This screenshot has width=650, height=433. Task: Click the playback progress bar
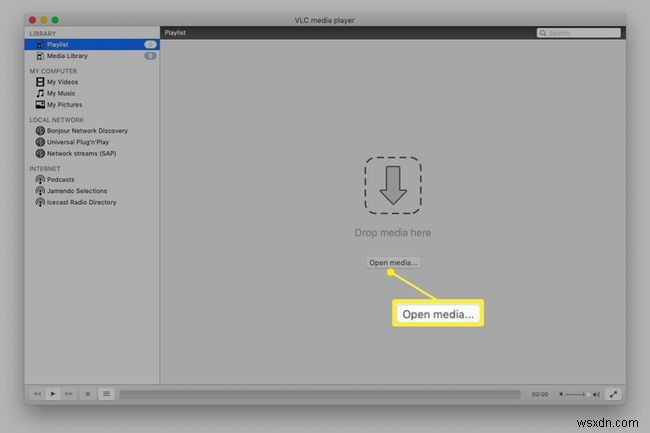pyautogui.click(x=320, y=394)
